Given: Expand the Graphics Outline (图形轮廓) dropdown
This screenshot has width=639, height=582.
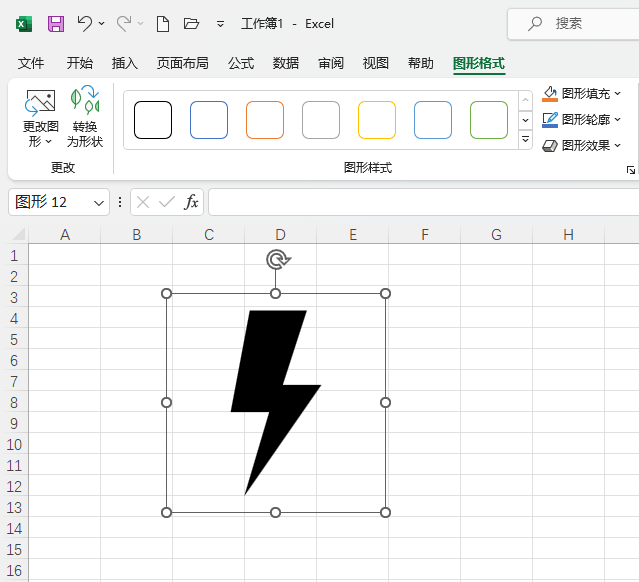Looking at the screenshot, I should [617, 120].
